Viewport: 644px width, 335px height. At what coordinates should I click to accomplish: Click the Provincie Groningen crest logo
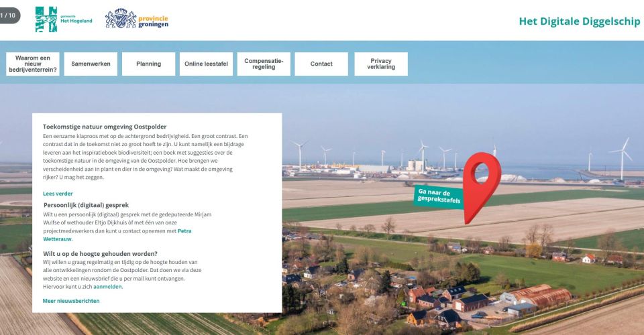pos(137,19)
